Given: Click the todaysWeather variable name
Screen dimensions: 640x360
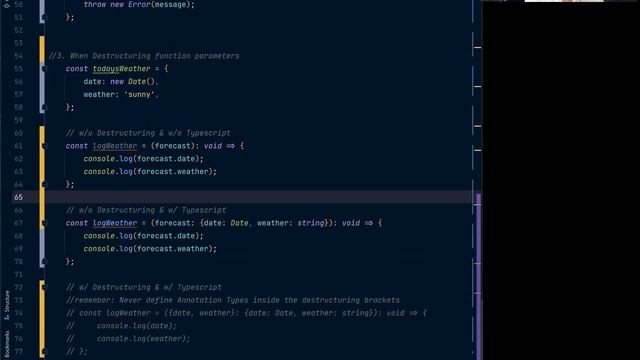Looking at the screenshot, I should tap(122, 69).
